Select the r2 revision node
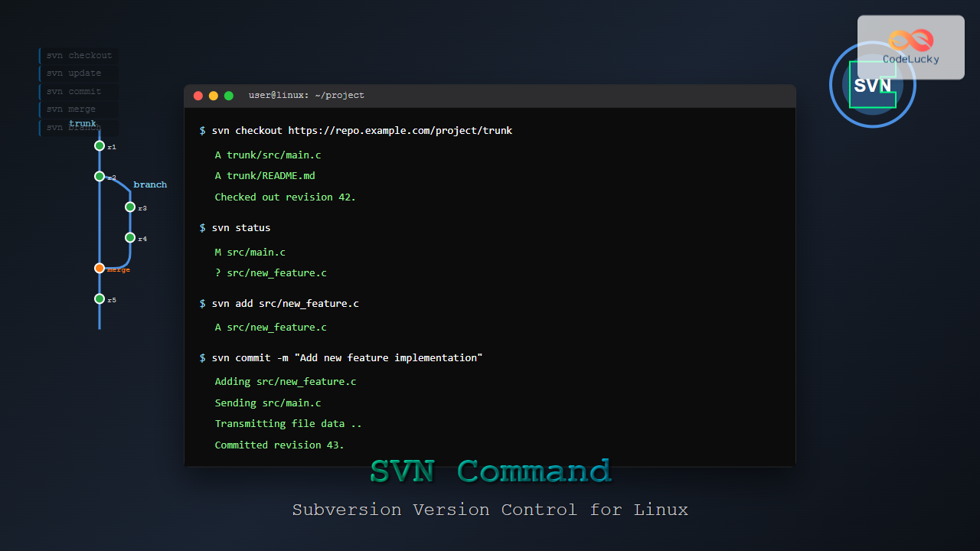The image size is (980, 551). pos(100,177)
